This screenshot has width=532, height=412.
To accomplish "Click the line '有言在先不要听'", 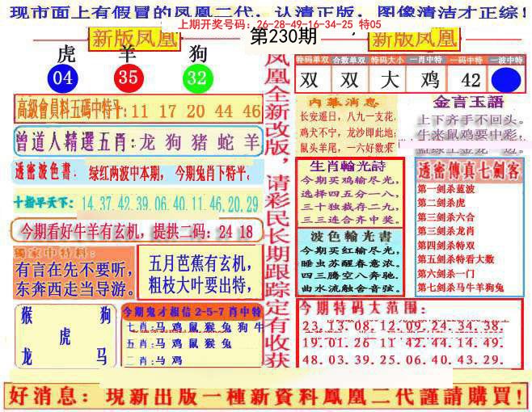I will tap(74, 271).
